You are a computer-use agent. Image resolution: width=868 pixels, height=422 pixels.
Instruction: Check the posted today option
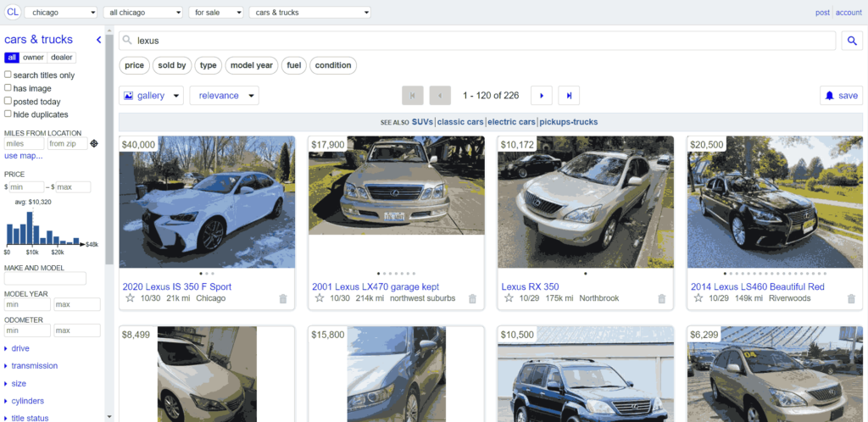[8, 101]
